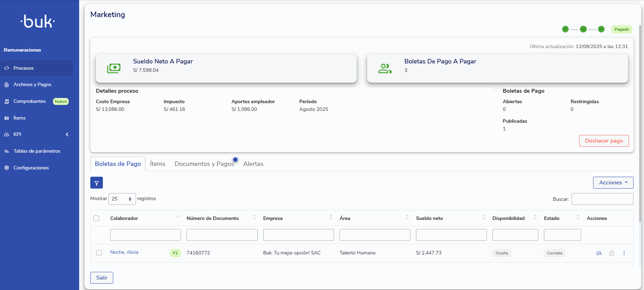Click the padlock icon in Alicia Noche's row
The image size is (644, 290).
[612, 253]
